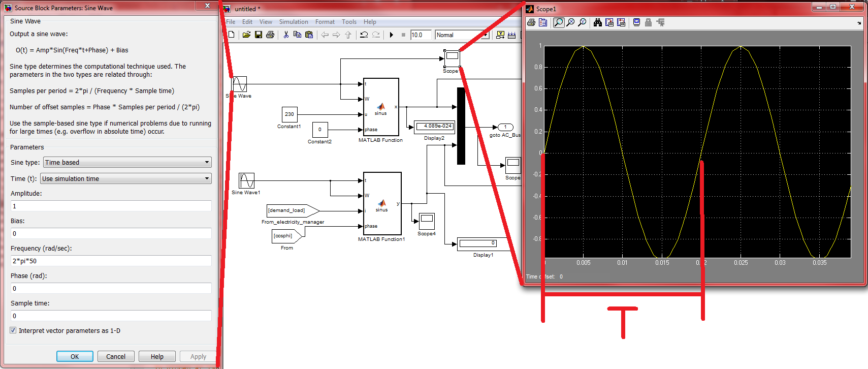Toggle the Zoom magnifier tool in Scope1

558,22
